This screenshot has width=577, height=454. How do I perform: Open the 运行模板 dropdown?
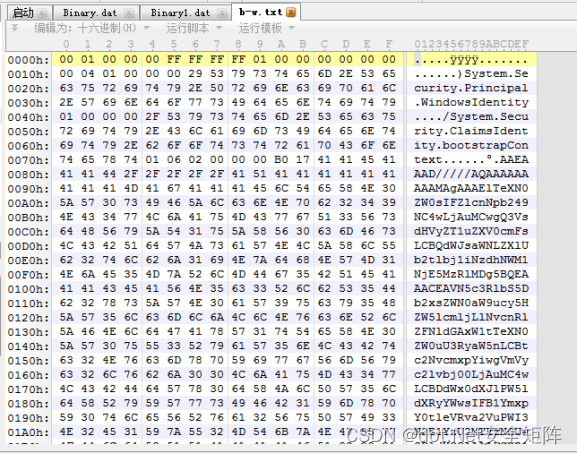click(267, 28)
